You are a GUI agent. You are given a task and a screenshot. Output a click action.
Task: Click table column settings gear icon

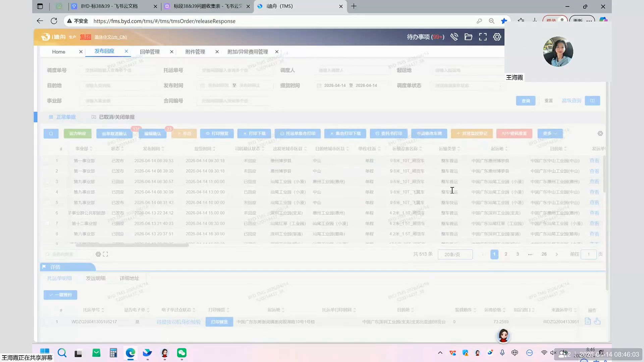[x=600, y=133]
